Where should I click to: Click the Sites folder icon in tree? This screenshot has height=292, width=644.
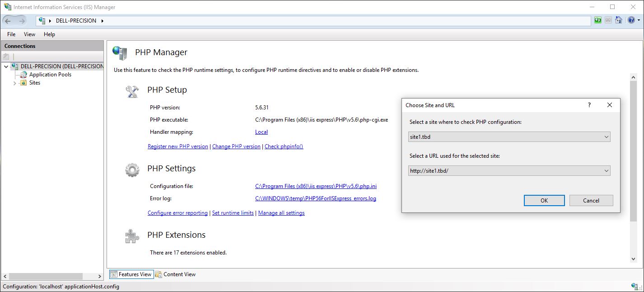[23, 83]
